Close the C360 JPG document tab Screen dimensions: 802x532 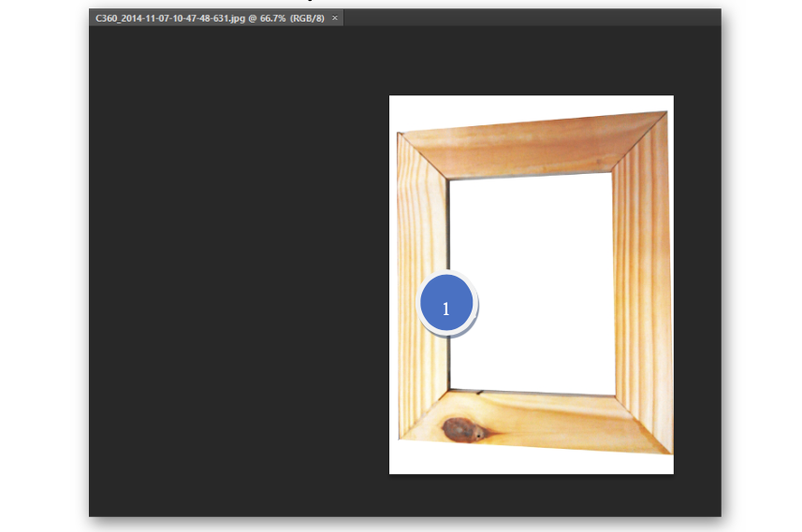click(335, 18)
